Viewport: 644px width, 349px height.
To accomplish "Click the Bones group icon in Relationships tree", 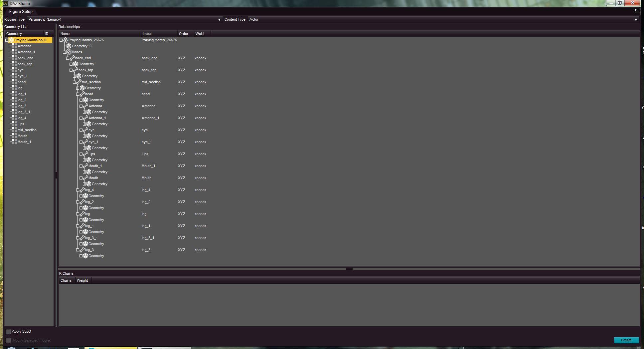I will click(69, 52).
